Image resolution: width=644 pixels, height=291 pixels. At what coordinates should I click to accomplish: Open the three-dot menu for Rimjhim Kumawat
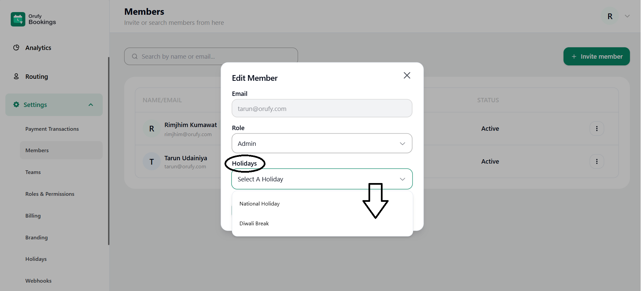coord(596,129)
